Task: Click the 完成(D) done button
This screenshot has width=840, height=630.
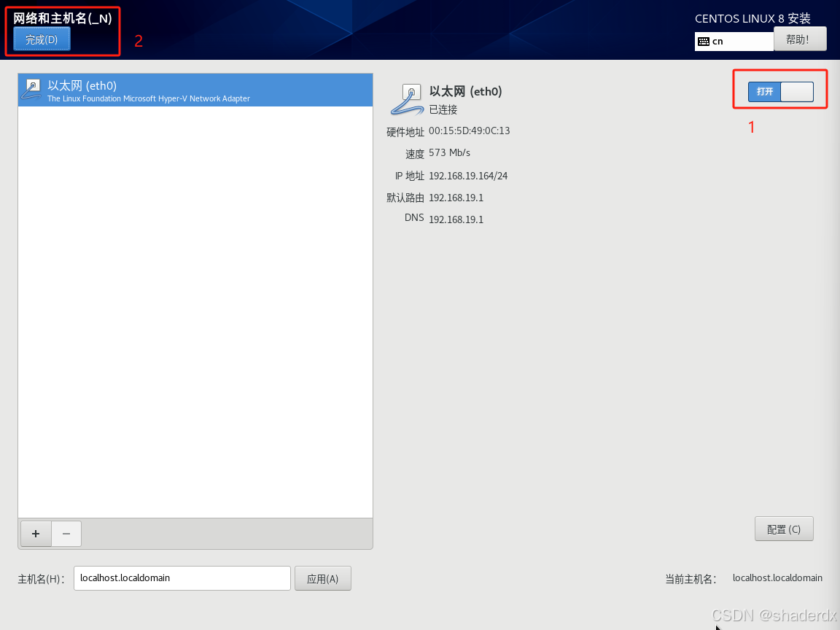Action: 42,39
